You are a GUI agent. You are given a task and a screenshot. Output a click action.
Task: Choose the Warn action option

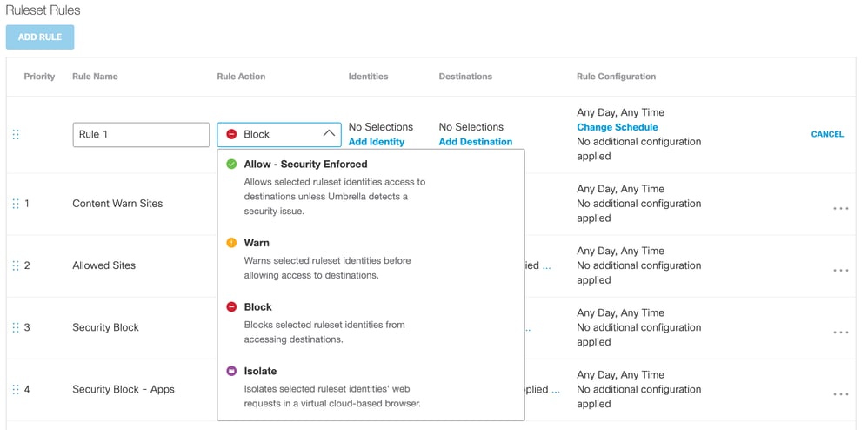point(257,243)
